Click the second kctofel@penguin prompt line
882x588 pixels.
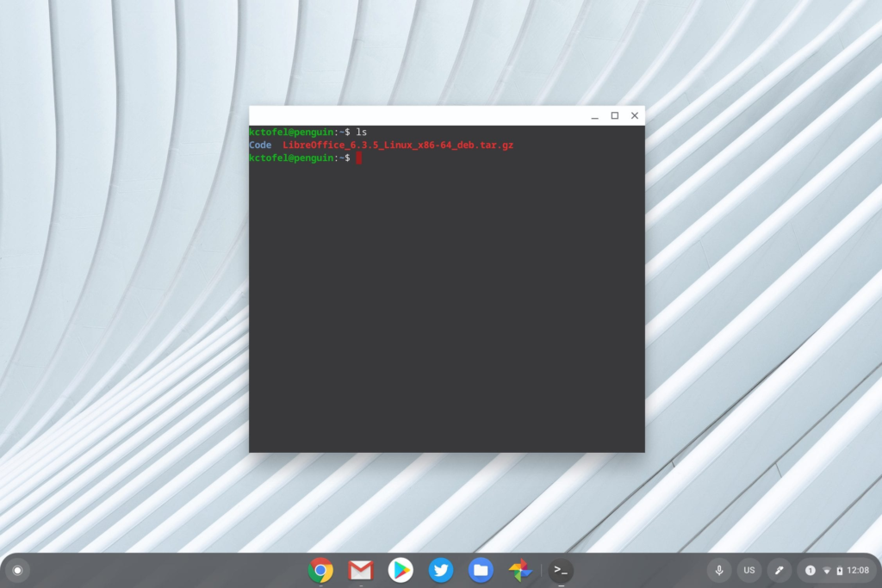pyautogui.click(x=300, y=158)
